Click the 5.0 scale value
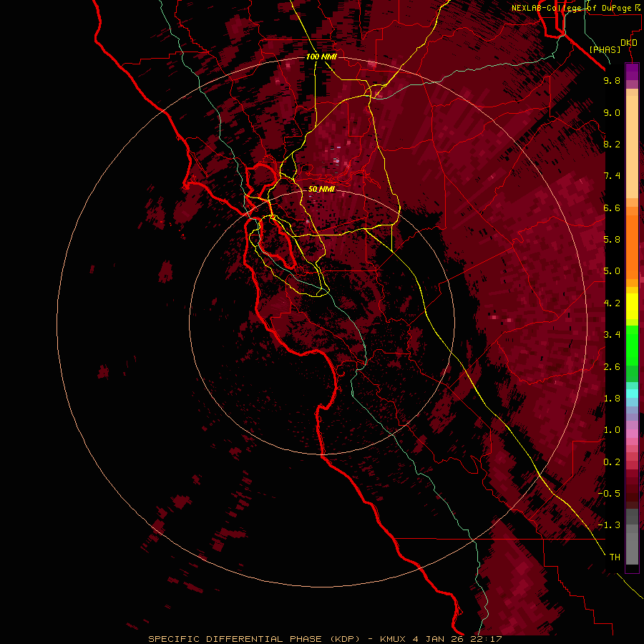Screen dimensions: 644x644 pyautogui.click(x=612, y=271)
